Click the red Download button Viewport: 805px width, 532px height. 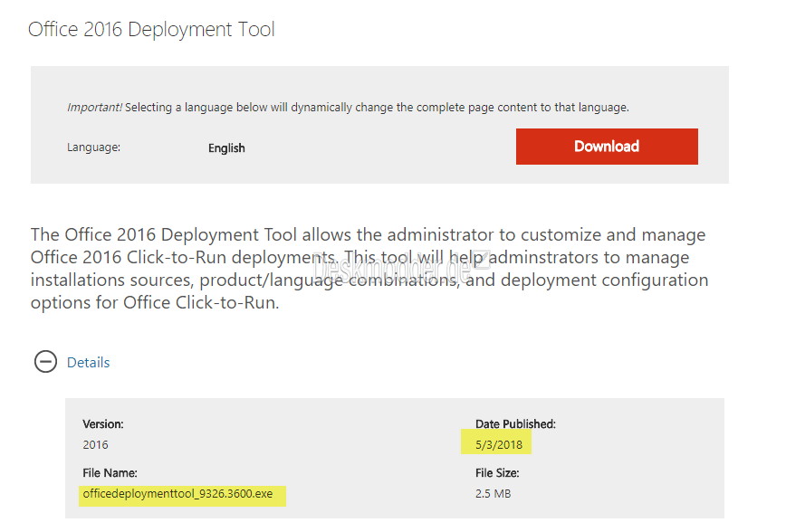coord(607,147)
